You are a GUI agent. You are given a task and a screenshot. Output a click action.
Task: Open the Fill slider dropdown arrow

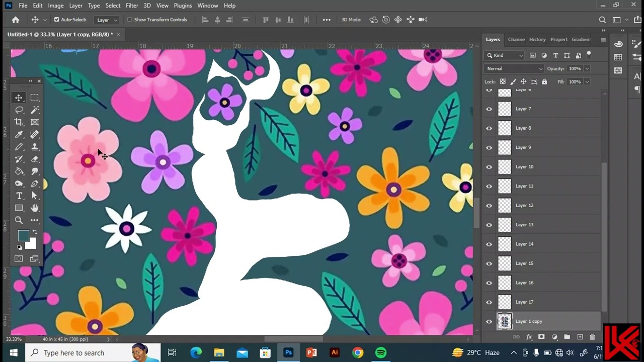pyautogui.click(x=587, y=82)
